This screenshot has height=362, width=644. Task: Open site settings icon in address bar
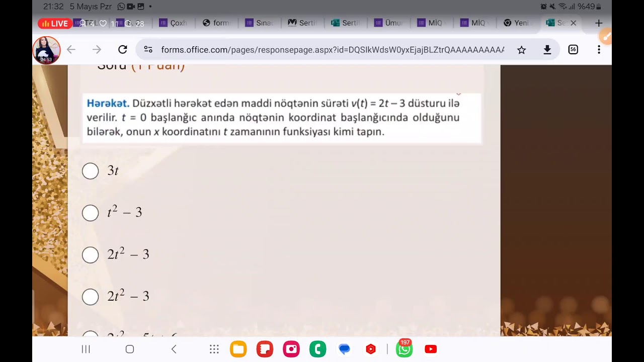coord(148,49)
